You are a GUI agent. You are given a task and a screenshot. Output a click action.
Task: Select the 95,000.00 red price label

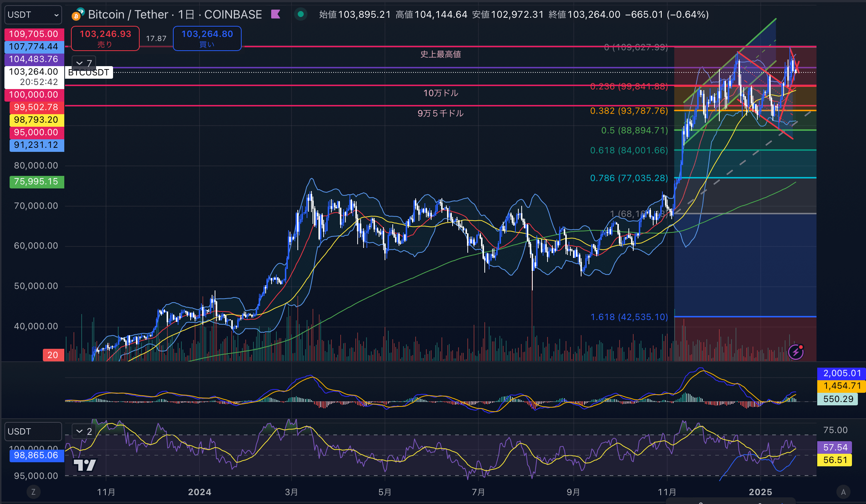pyautogui.click(x=37, y=133)
